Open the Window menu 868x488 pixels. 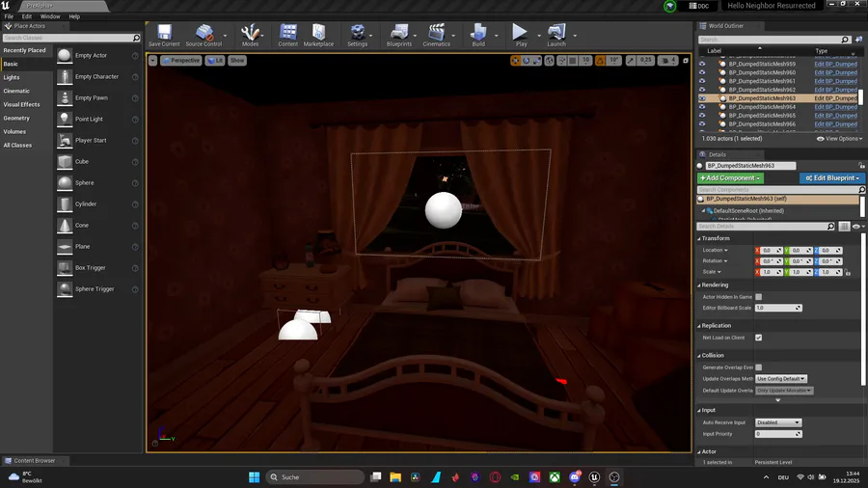(50, 16)
